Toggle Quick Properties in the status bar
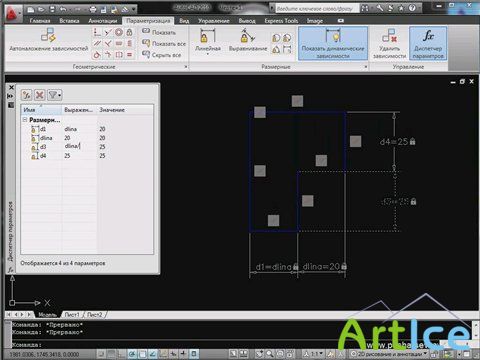The width and height of the screenshot is (480, 360). tap(194, 354)
